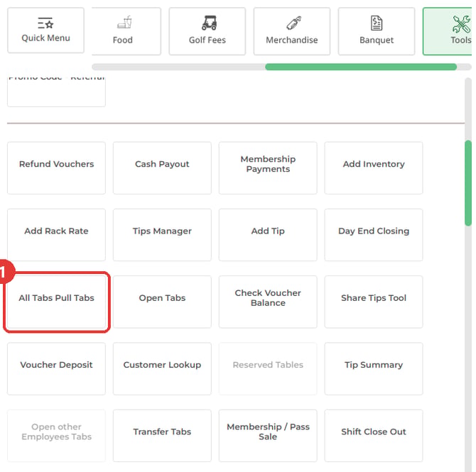Click Voucher Deposit button
Viewport: 476px width, 472px height.
56,369
